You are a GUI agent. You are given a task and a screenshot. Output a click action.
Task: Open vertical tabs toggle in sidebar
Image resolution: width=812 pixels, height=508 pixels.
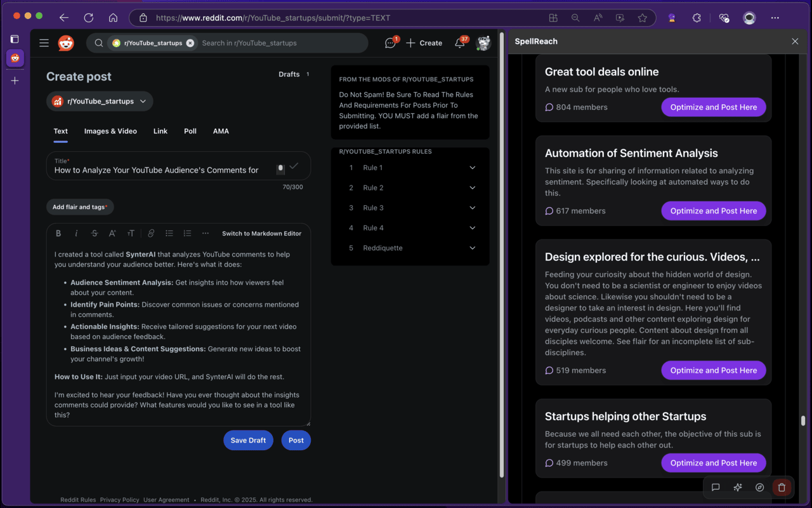tap(15, 39)
